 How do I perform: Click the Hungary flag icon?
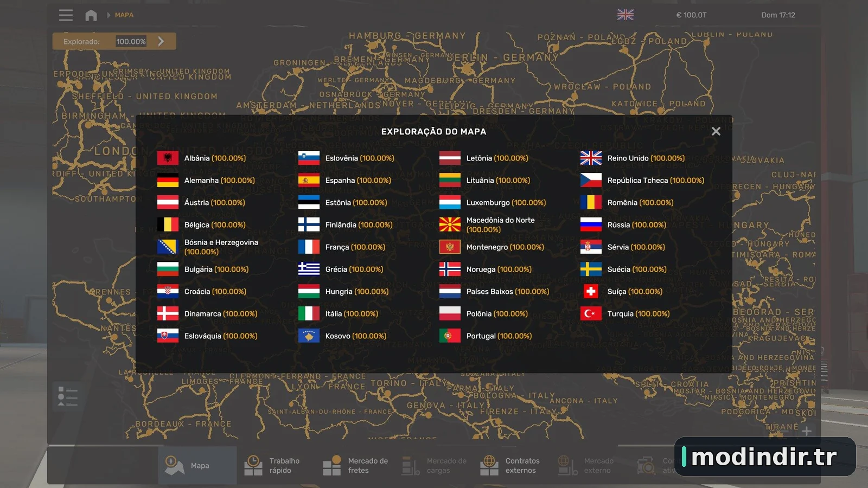tap(309, 291)
